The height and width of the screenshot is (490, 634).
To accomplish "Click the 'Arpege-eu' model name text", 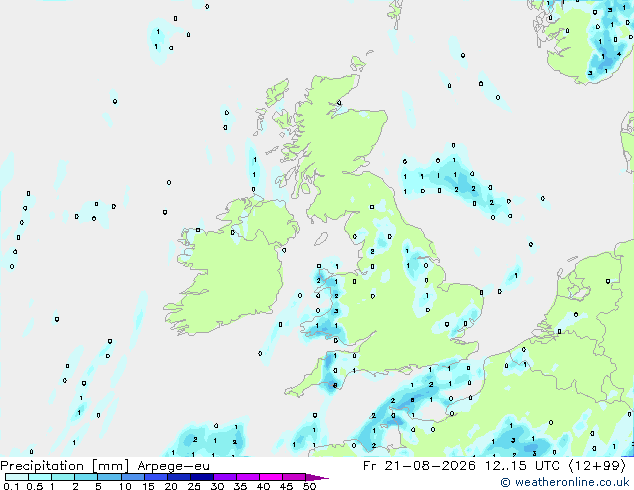I will [173, 466].
